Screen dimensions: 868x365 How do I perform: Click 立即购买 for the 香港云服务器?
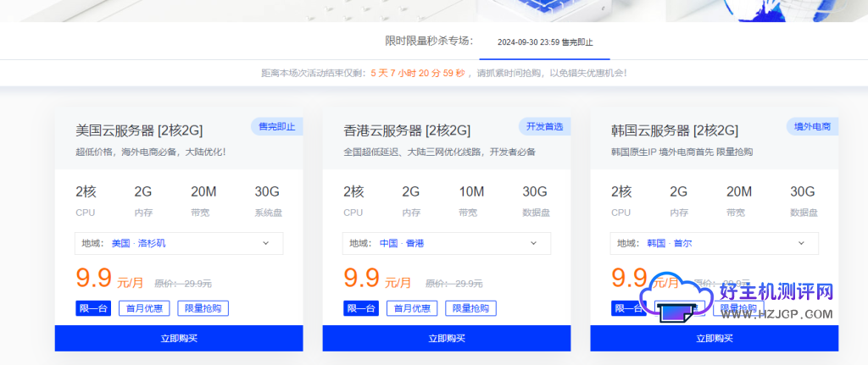(447, 338)
